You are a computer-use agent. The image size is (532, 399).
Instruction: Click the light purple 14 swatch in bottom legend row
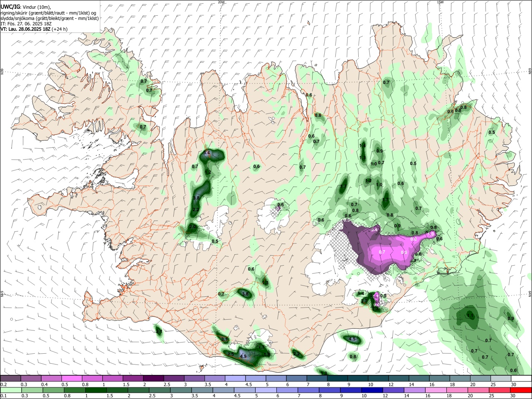[414, 390]
